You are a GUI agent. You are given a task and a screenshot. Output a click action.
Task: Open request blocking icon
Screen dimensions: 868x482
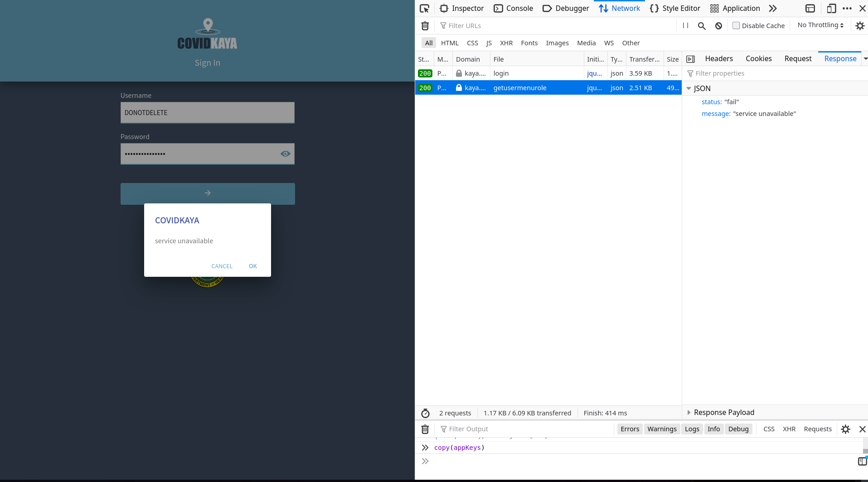point(718,26)
